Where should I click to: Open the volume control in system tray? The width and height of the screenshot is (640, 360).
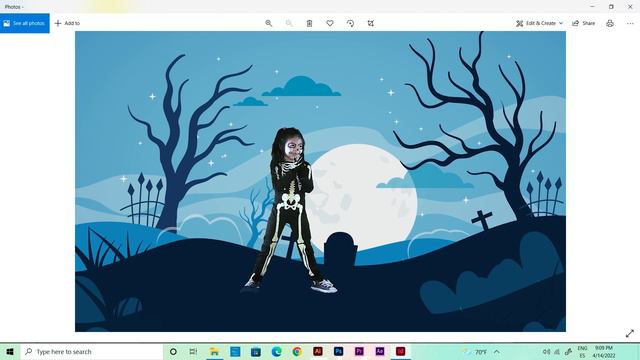click(x=547, y=351)
